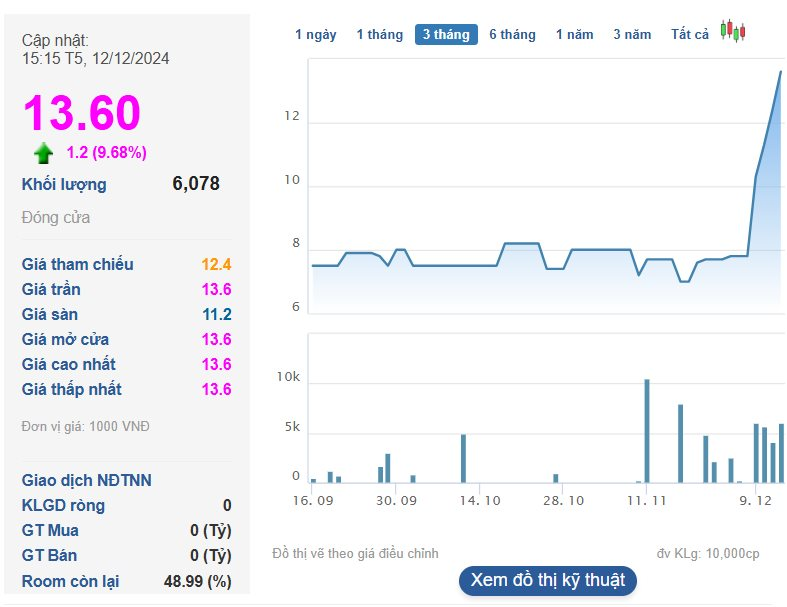787x607 pixels.
Task: Select the 3 tháng tab
Action: pos(446,34)
